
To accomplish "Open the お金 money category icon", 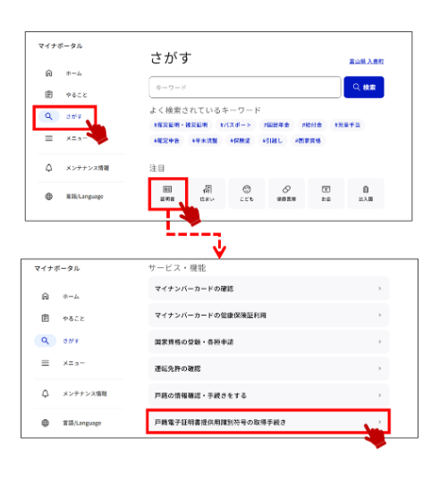I will 326,193.
